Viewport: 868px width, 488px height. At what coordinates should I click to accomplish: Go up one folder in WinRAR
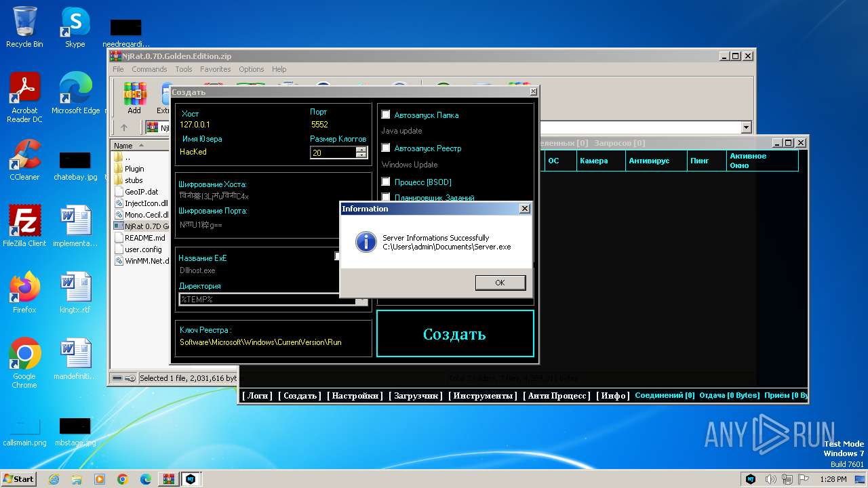pos(124,127)
